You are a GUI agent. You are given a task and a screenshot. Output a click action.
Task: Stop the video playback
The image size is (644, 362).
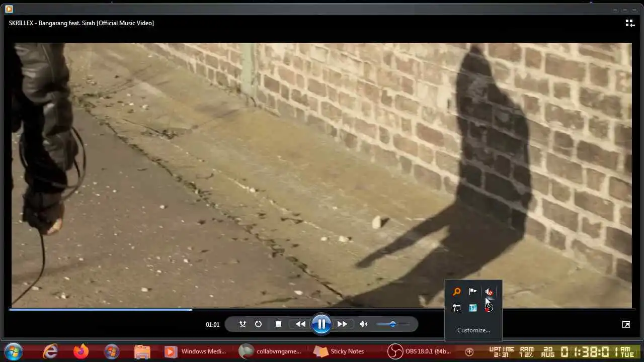[278, 324]
